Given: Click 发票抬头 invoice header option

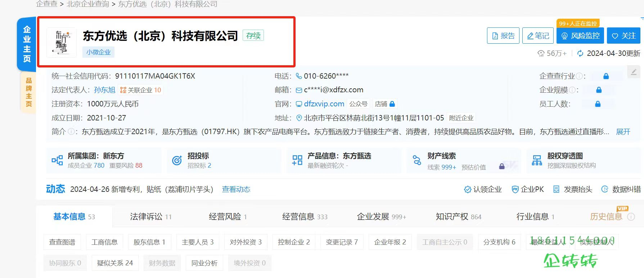Looking at the screenshot, I should (573, 189).
